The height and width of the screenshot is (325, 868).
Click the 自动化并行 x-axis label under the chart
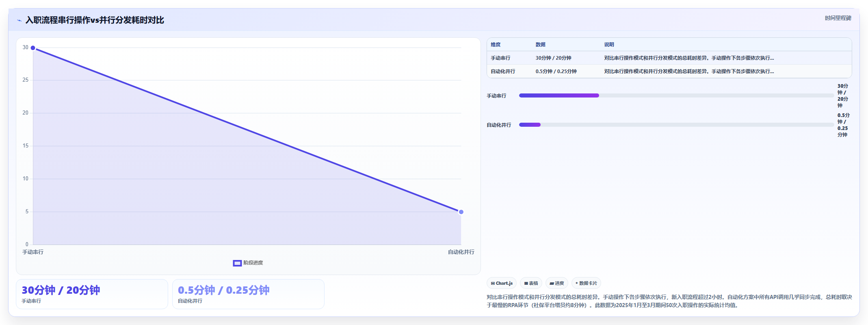point(461,252)
